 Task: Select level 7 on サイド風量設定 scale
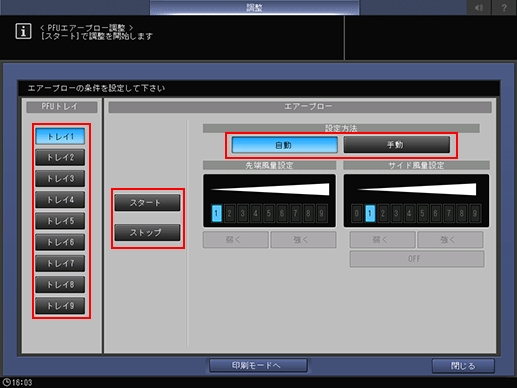point(449,213)
